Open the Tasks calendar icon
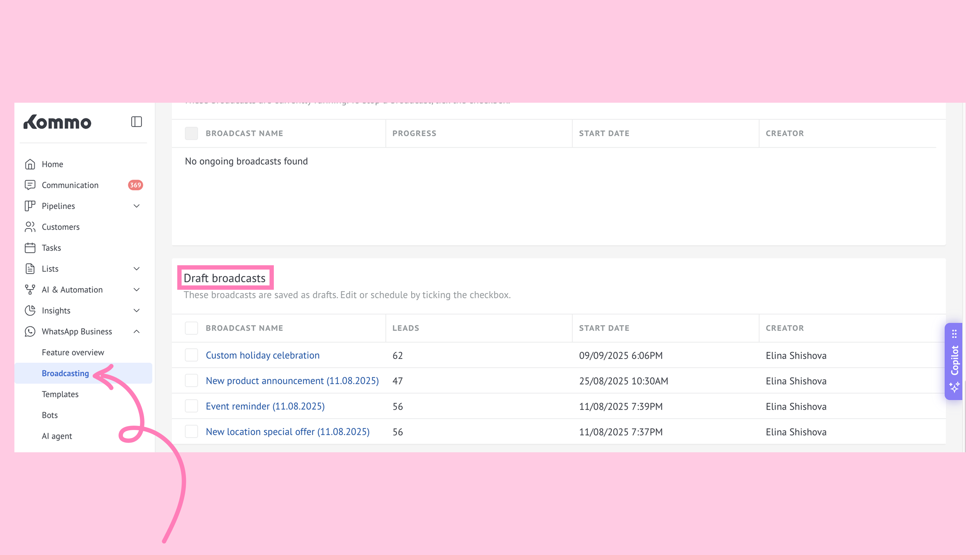The width and height of the screenshot is (980, 555). click(x=30, y=248)
